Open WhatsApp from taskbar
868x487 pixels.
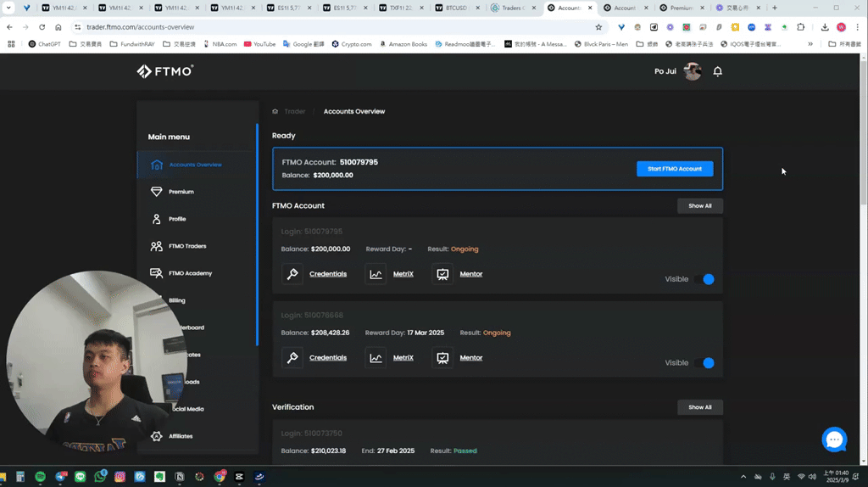100,477
